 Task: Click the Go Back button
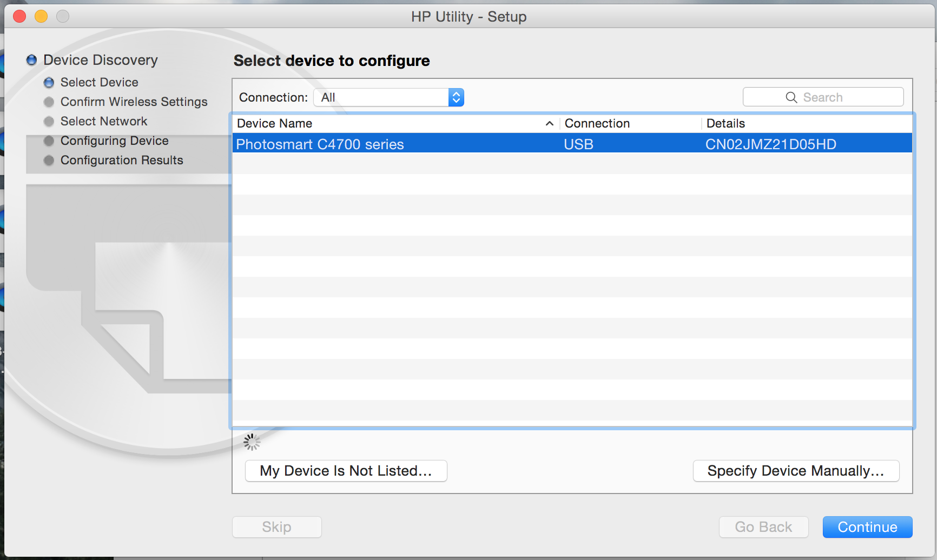pyautogui.click(x=763, y=527)
